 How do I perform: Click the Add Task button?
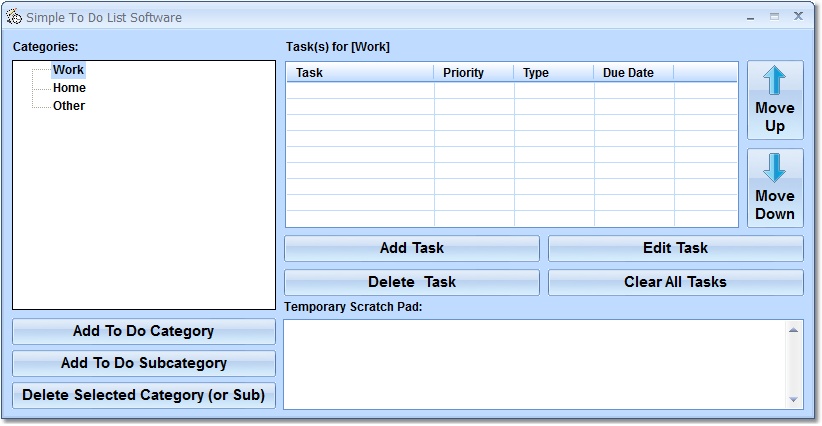pyautogui.click(x=412, y=248)
